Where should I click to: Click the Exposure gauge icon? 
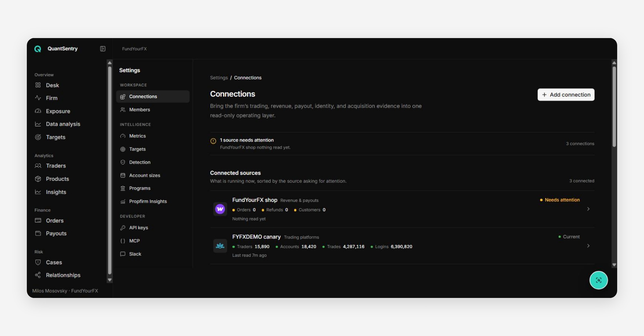tap(38, 111)
